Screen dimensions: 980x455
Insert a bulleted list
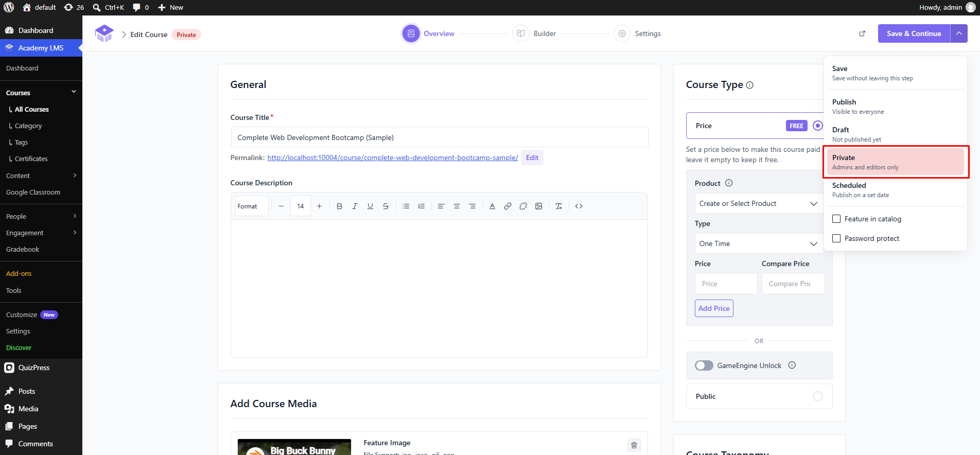406,206
